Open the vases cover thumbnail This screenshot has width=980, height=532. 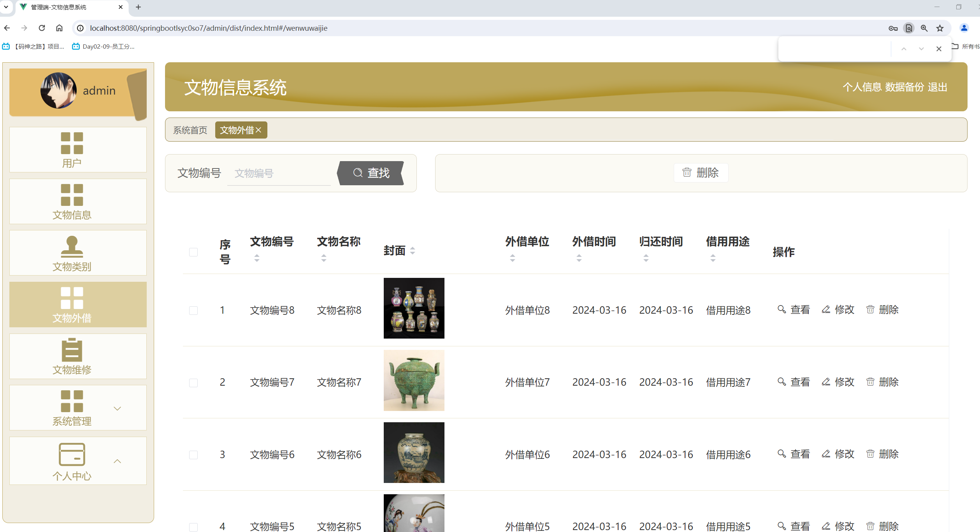pyautogui.click(x=414, y=308)
